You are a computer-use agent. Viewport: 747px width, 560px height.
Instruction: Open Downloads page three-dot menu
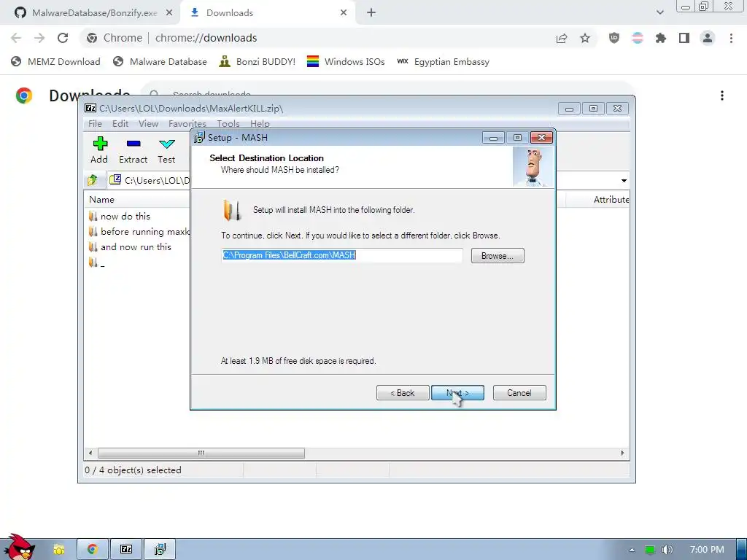722,96
